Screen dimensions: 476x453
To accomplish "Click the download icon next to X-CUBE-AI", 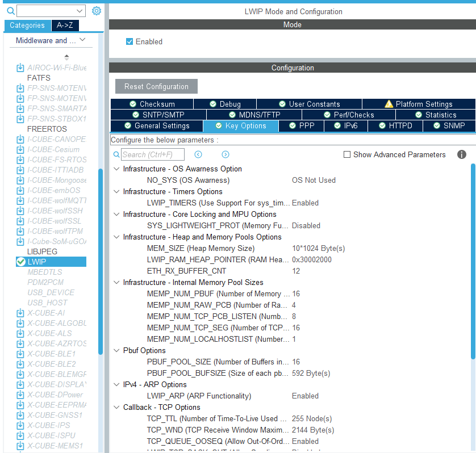I will (21, 312).
